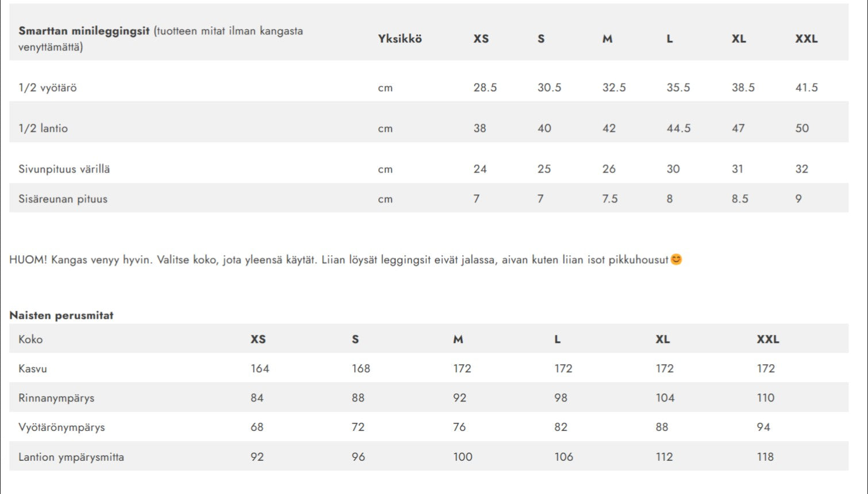The image size is (868, 494).
Task: Select the Naisten perusmitat heading
Action: point(62,315)
